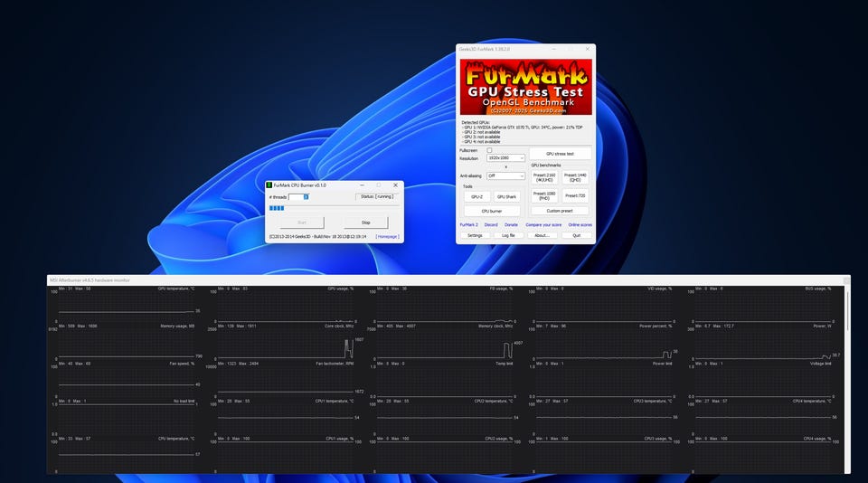This screenshot has height=483, width=868.
Task: Start the GPU stress test
Action: [x=560, y=154]
